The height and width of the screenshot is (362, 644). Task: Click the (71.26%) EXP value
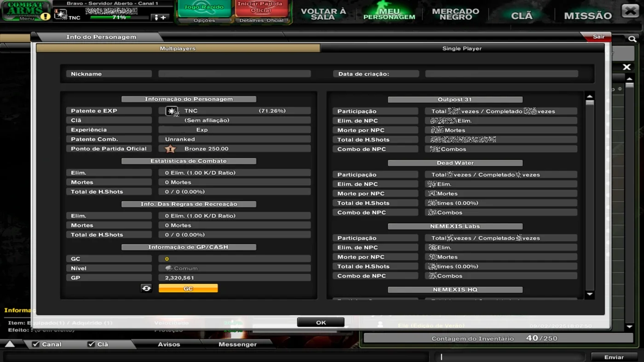pos(272,111)
